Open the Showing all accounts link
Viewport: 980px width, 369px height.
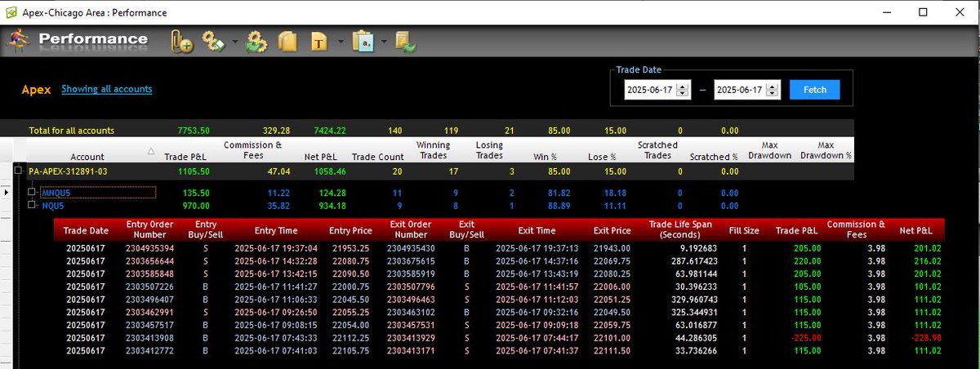click(x=106, y=89)
